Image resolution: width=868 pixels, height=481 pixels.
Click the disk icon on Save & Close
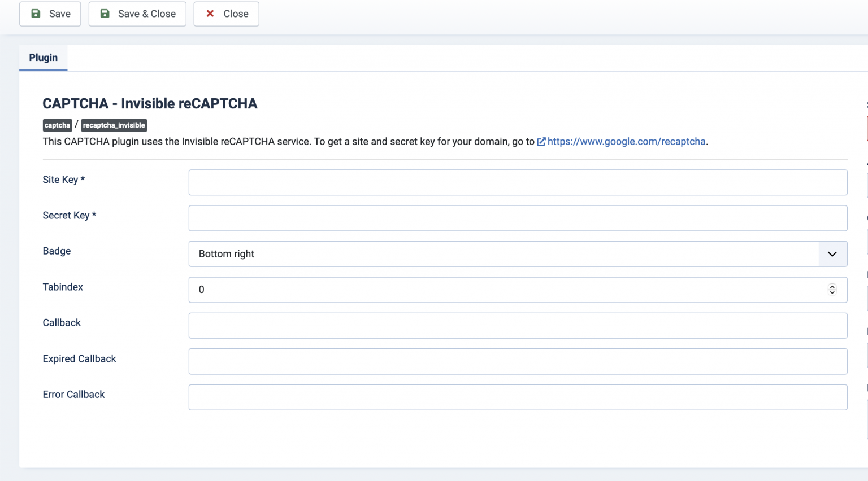coord(104,14)
